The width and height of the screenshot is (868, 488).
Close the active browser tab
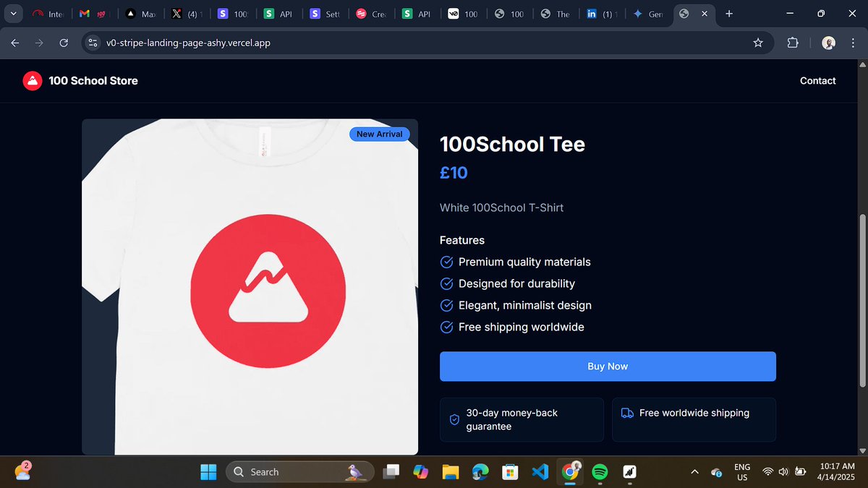coord(705,14)
